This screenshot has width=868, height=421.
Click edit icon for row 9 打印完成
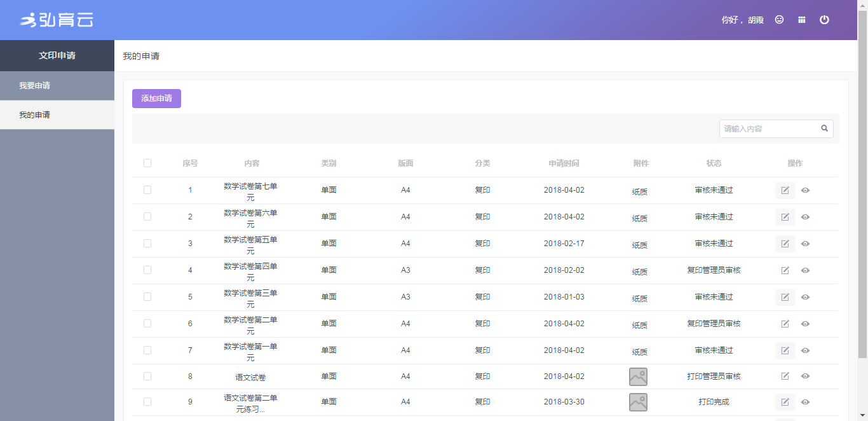(785, 402)
